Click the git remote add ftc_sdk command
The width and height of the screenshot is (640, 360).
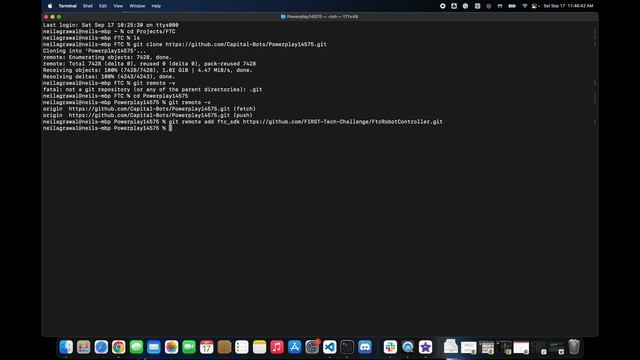[x=242, y=122]
